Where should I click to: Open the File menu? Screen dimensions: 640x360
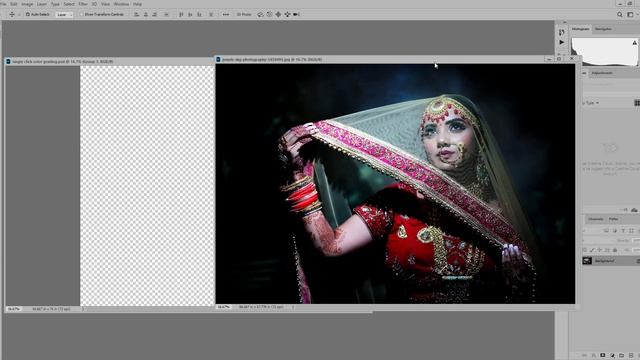(3, 4)
